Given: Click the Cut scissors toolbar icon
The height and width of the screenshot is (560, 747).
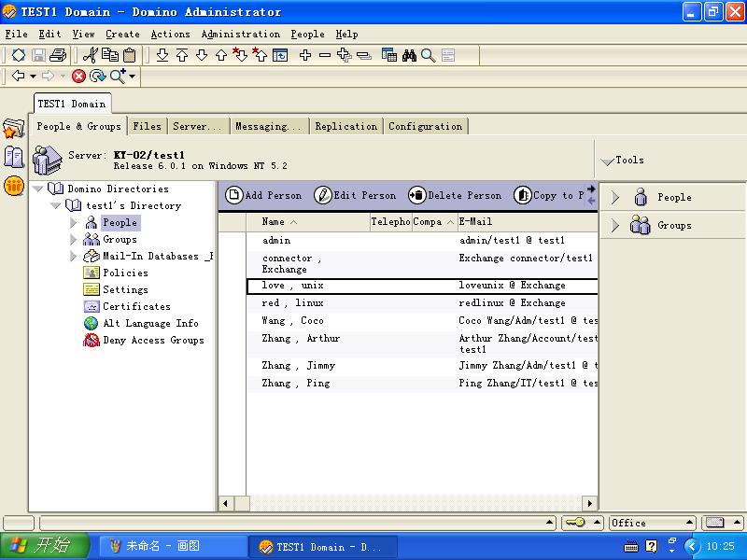Looking at the screenshot, I should pos(90,55).
